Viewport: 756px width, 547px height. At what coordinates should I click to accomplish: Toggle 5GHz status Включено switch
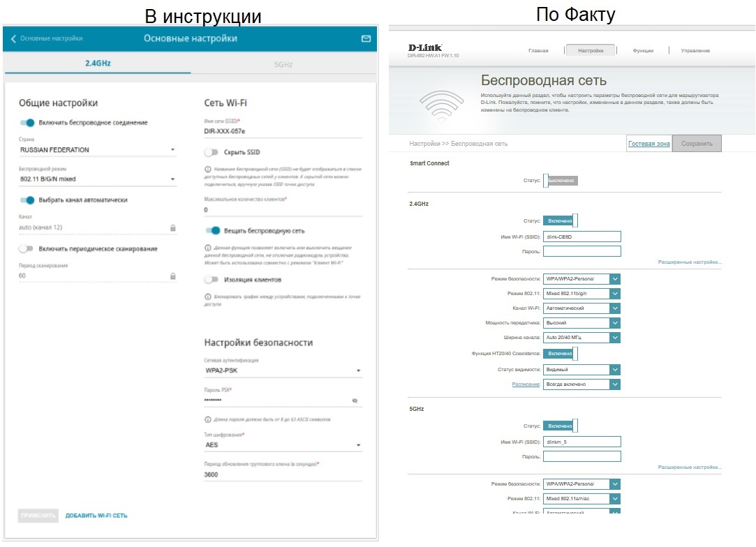561,426
